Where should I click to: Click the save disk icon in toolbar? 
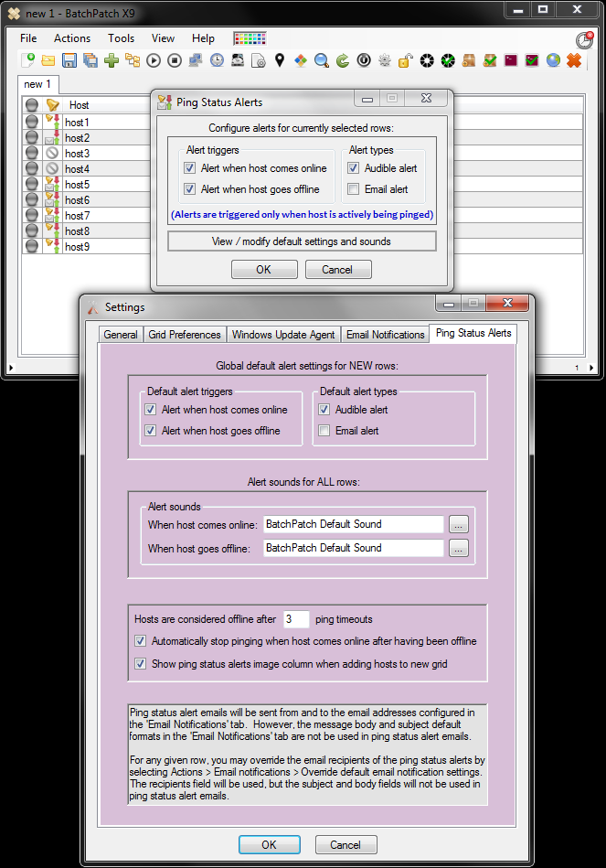point(69,60)
